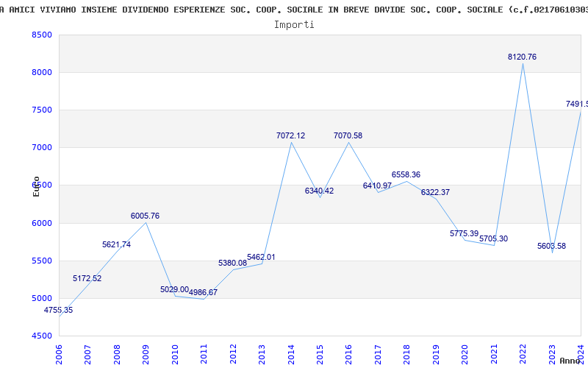Screen dimensions: 588x368
Task: Click the 2014 year axis label
Action: (x=290, y=353)
